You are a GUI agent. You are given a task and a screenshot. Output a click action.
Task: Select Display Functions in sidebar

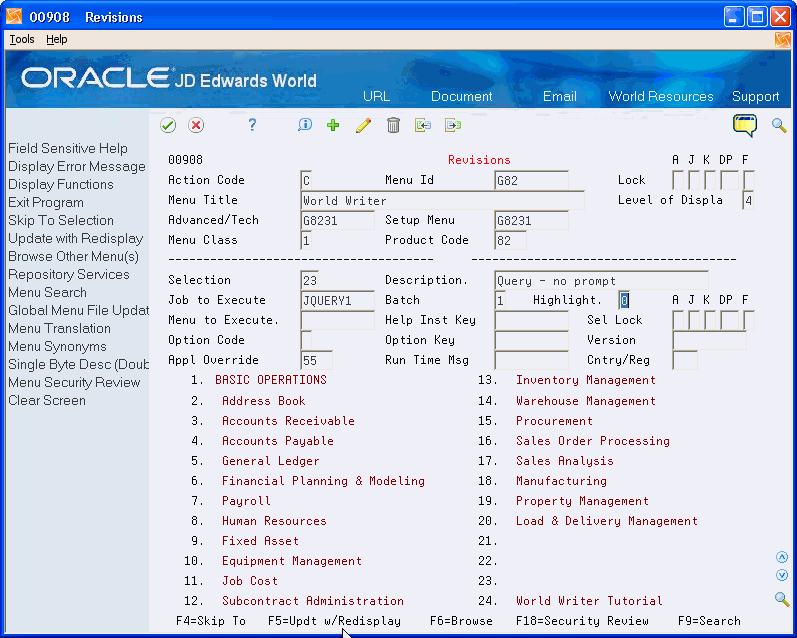pos(60,185)
